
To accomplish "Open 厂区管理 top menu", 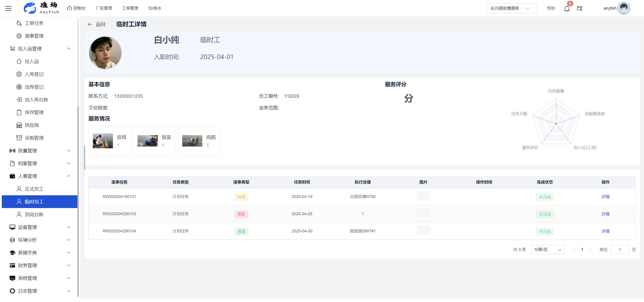I will pyautogui.click(x=104, y=8).
